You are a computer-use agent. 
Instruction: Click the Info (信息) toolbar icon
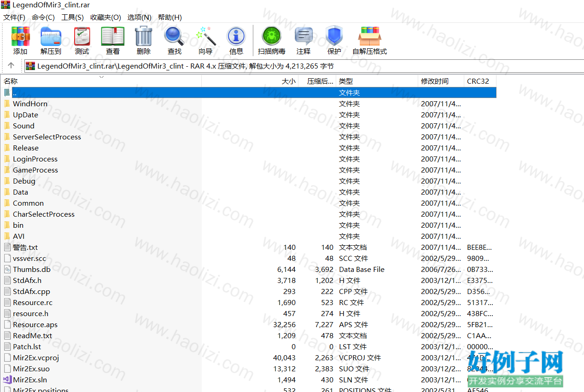tap(236, 36)
